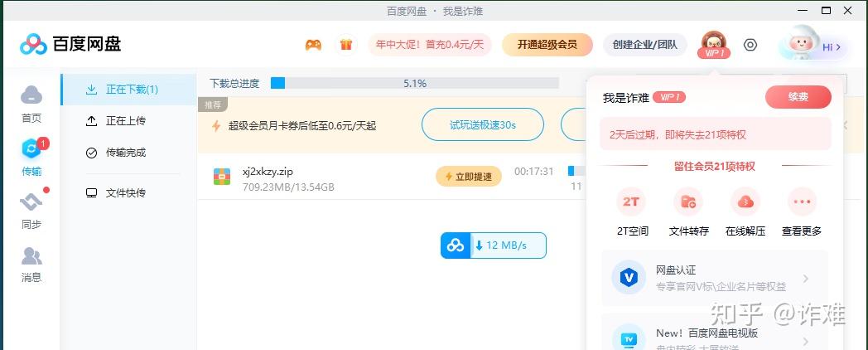Select 正在上传 tab
Viewport: 868px width, 350px height.
[128, 121]
